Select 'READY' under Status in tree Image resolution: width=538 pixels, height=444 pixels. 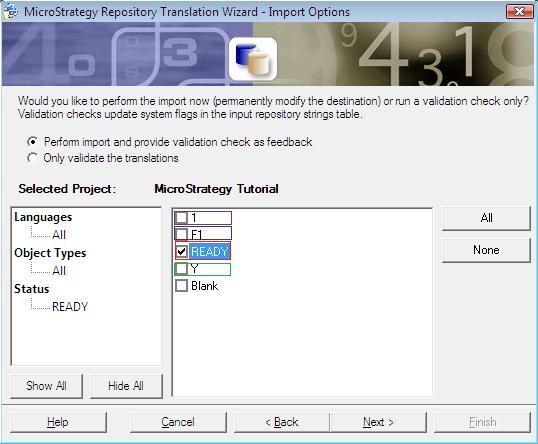click(70, 306)
